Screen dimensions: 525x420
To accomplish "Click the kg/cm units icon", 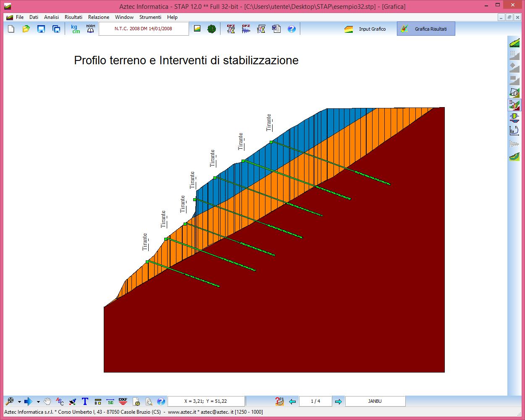I will click(75, 29).
